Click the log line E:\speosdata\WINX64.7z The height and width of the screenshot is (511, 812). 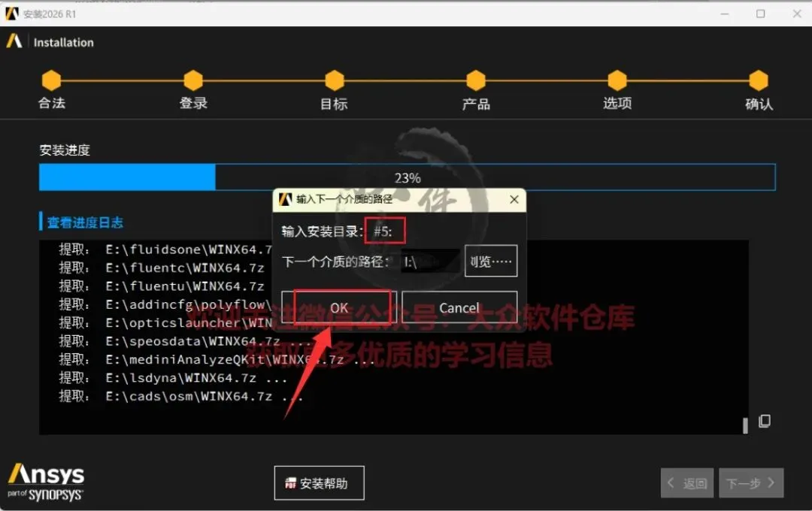tap(185, 341)
